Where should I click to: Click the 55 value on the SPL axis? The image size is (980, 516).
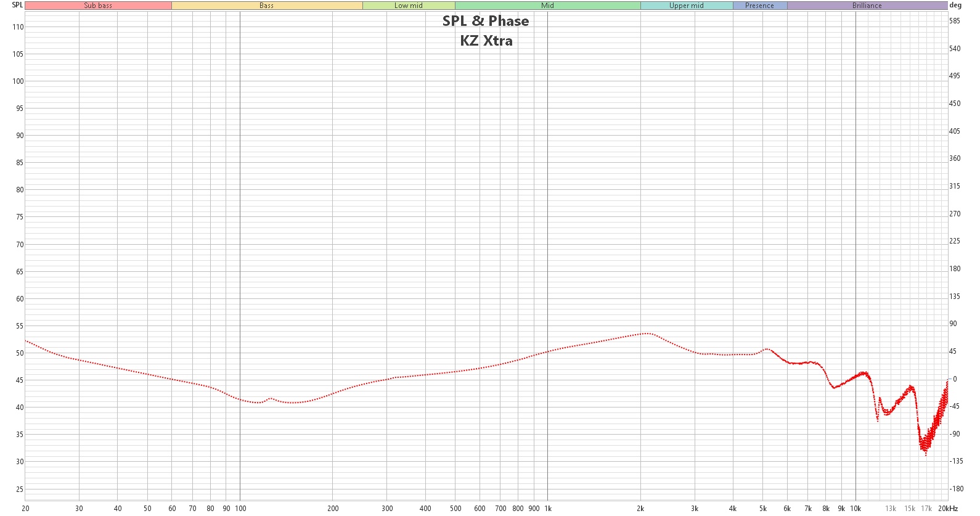[20, 326]
